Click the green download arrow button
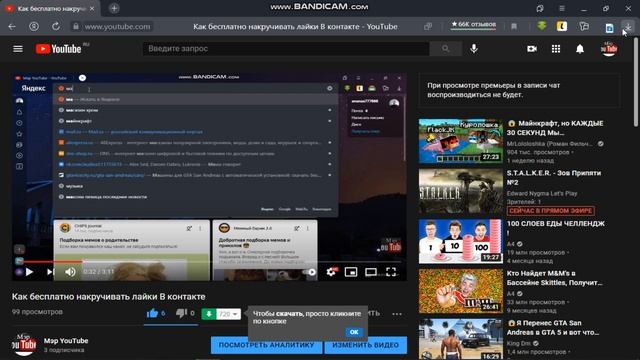Viewport: 640px width, 360px height. pyautogui.click(x=209, y=314)
